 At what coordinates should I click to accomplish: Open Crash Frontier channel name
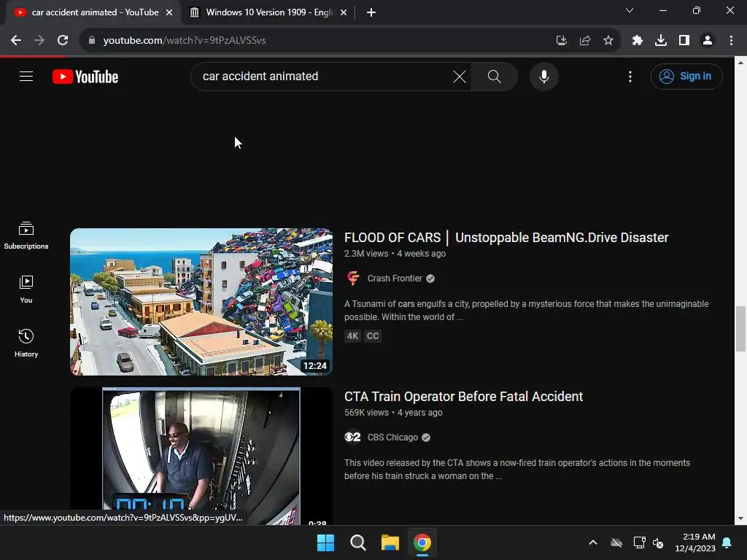pyautogui.click(x=395, y=279)
